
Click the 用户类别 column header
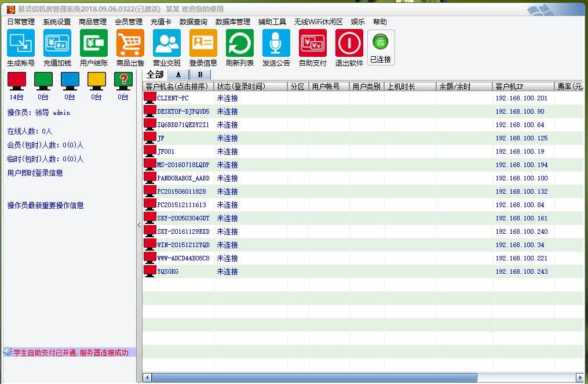click(x=367, y=86)
